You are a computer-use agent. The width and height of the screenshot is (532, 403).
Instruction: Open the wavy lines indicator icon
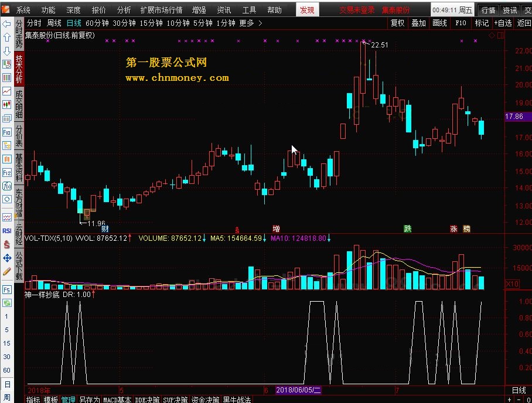click(6, 217)
